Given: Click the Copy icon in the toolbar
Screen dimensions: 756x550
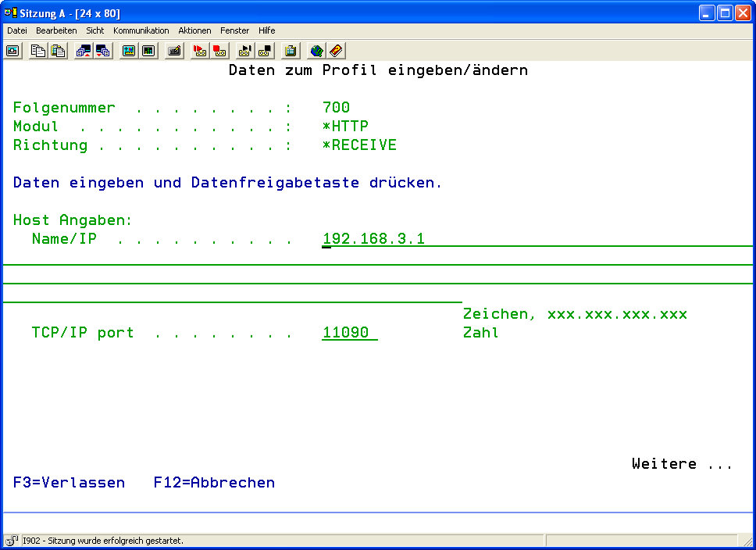Looking at the screenshot, I should 37,51.
